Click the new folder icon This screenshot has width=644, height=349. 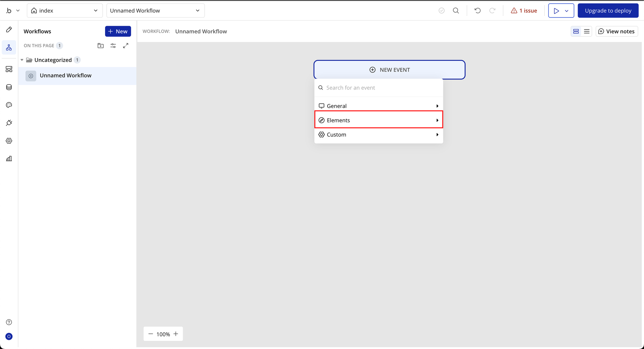click(101, 46)
